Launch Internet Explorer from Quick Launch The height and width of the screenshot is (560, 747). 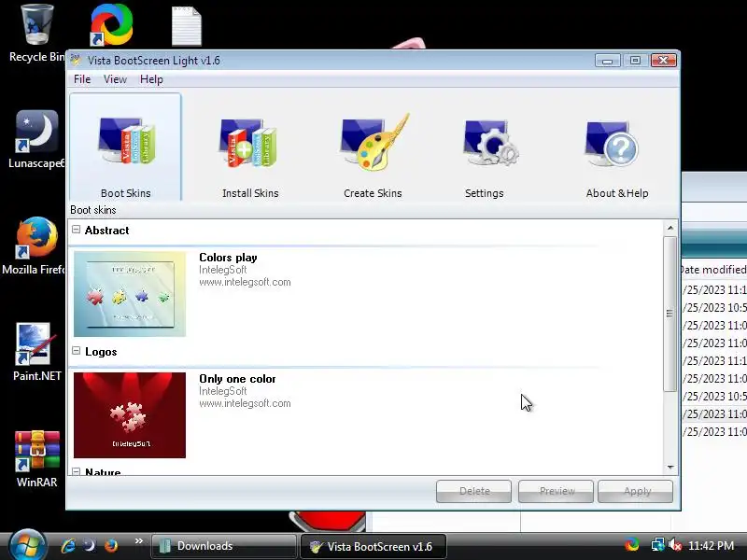pyautogui.click(x=68, y=545)
